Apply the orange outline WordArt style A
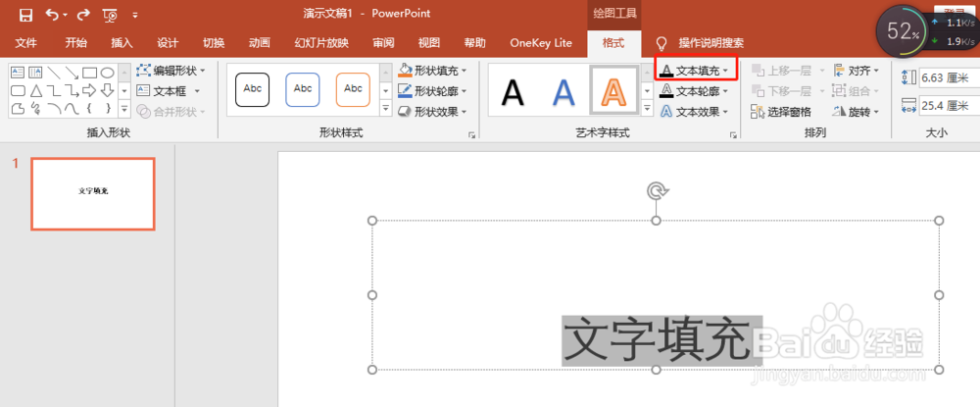Screen dimensions: 980x407 [614, 90]
